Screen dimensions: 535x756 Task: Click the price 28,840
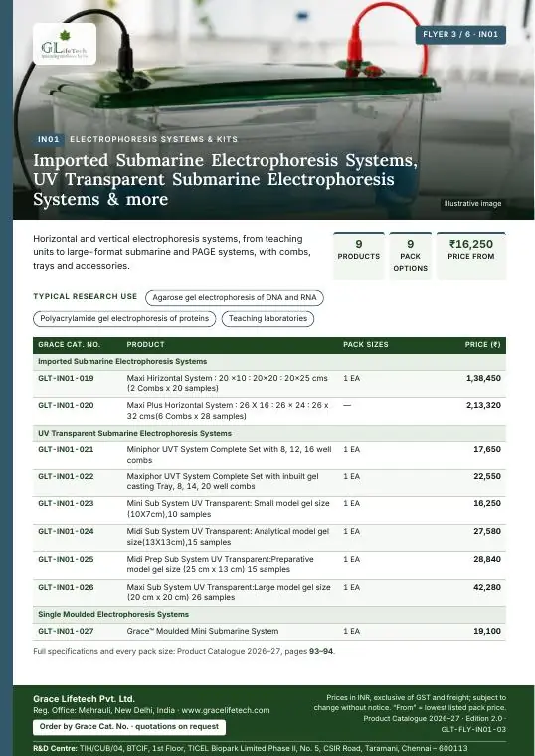point(487,560)
